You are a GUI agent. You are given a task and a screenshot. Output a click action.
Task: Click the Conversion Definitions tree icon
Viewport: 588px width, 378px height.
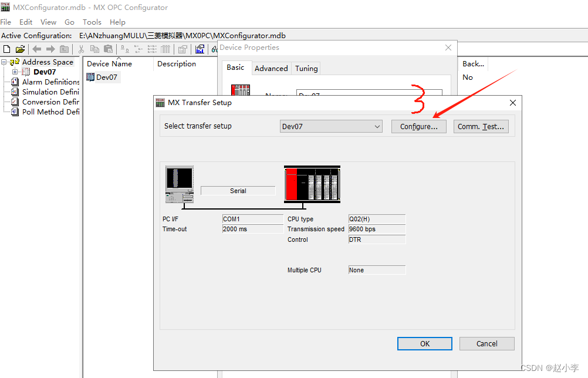pyautogui.click(x=15, y=102)
